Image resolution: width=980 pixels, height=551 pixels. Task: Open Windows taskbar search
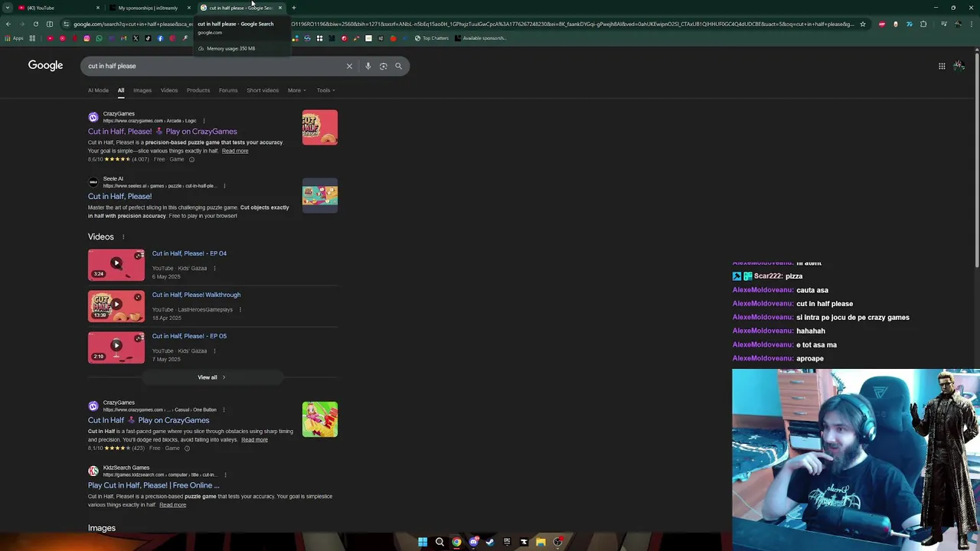pos(439,542)
